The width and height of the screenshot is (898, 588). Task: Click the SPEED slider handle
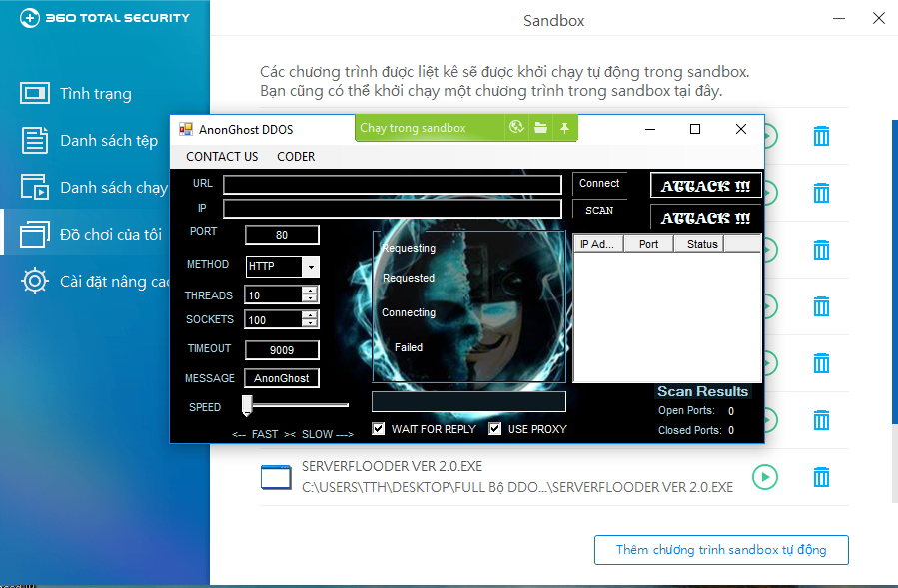pos(247,405)
